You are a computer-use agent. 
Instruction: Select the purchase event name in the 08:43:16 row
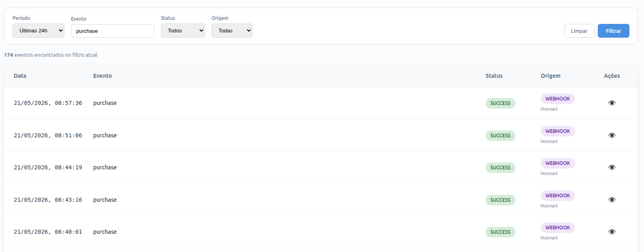pos(105,200)
